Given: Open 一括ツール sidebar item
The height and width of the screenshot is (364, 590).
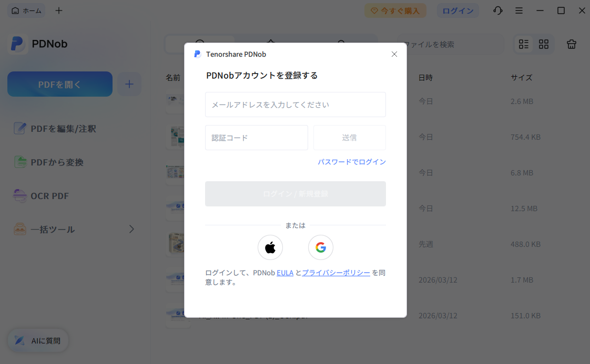Looking at the screenshot, I should tap(75, 230).
